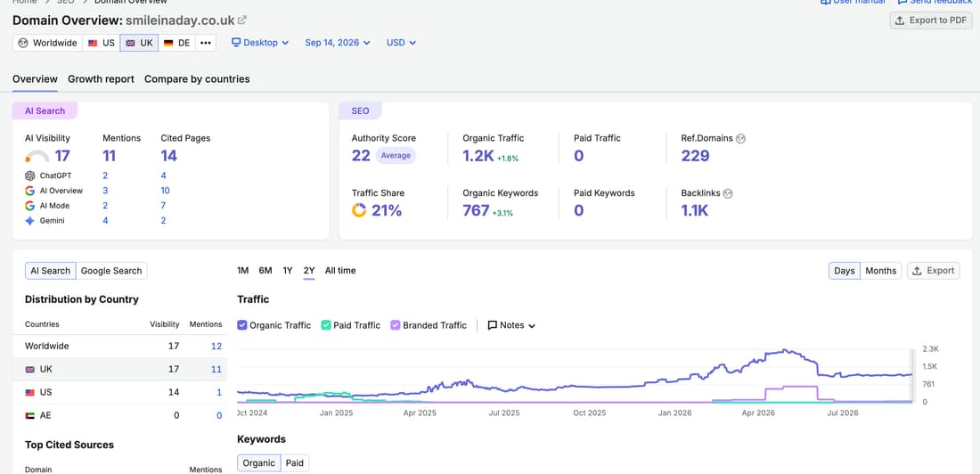Open the Sep 14, 2026 date dropdown
Screen dimensions: 980x474
338,43
